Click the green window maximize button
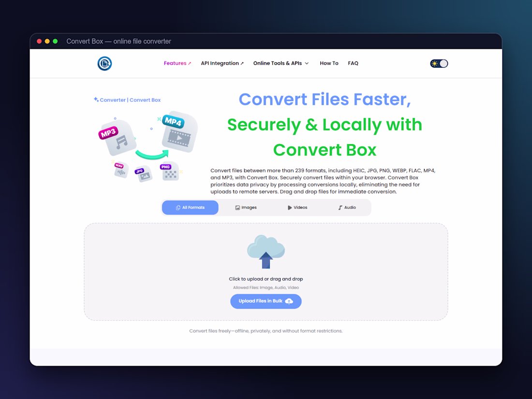This screenshot has width=532, height=399. click(55, 42)
